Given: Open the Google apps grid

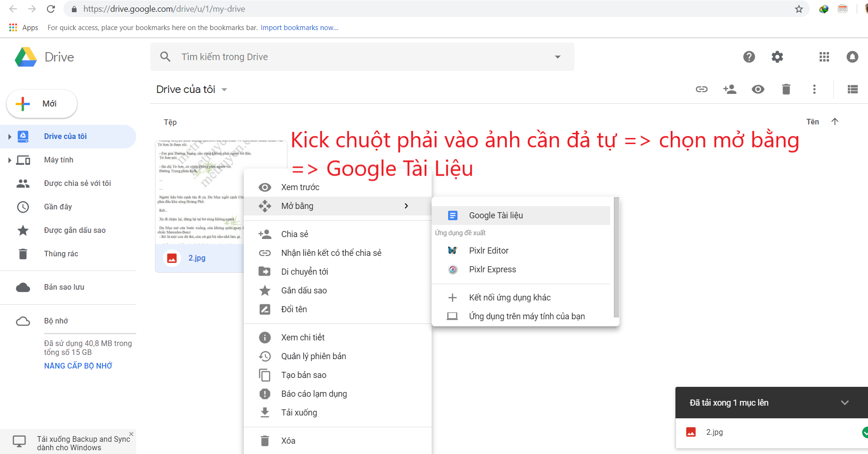Looking at the screenshot, I should click(824, 57).
